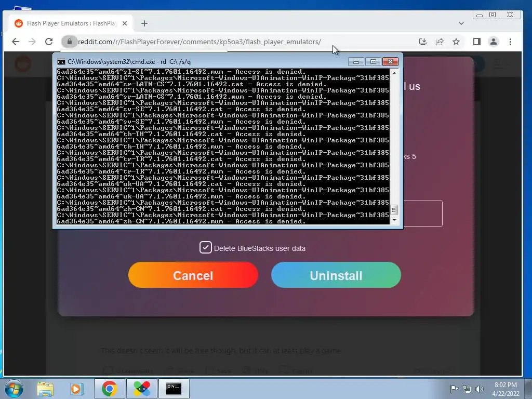Open the Chrome side panel icon
This screenshot has height=399, width=532.
click(x=477, y=42)
